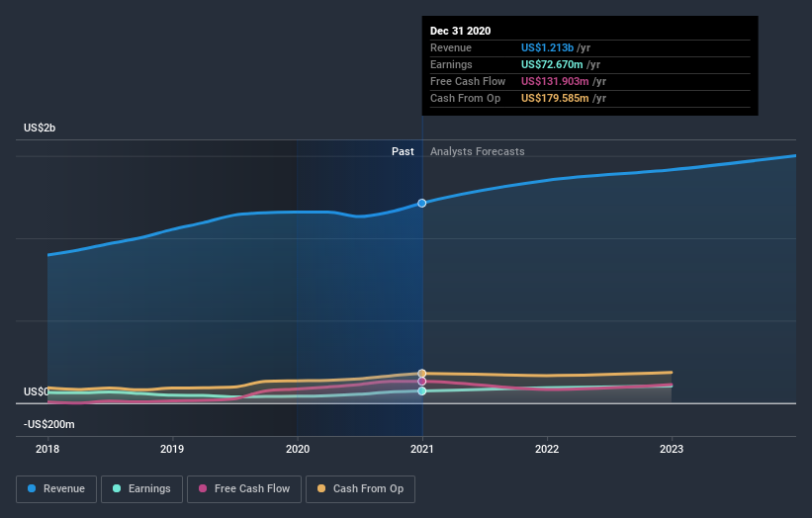Click the US$131.903m free cash flow value
The width and height of the screenshot is (812, 518).
(555, 81)
